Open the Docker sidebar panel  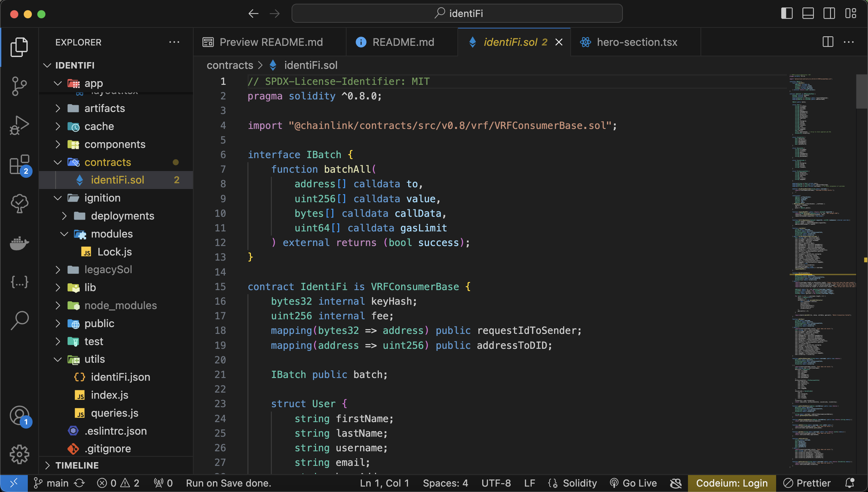tap(19, 243)
